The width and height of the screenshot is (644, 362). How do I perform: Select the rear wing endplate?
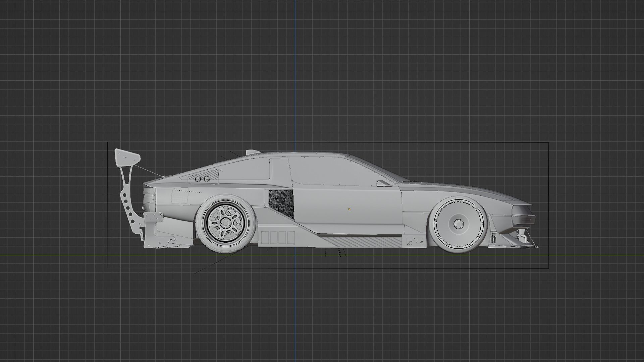[x=127, y=158]
